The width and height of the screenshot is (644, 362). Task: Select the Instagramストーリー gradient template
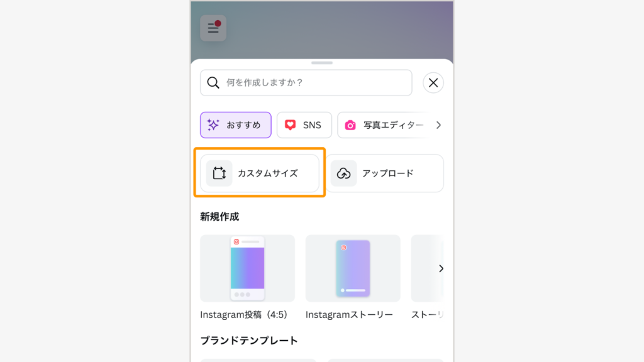coord(352,268)
